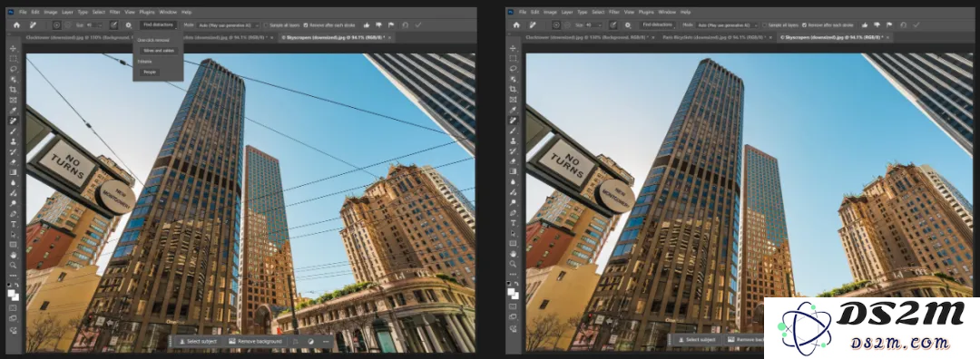Click the Home icon in the left window
980x359 pixels.
17,25
